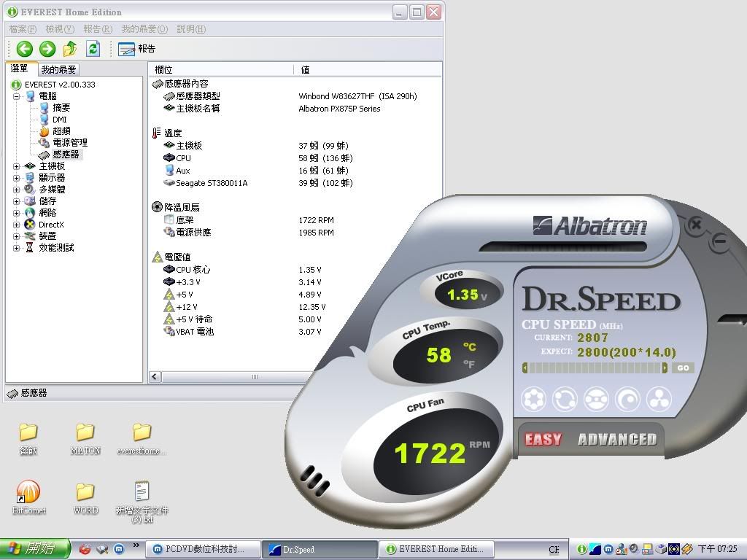Select the WORD desktop folder
Image resolution: width=747 pixels, height=560 pixels.
pyautogui.click(x=85, y=498)
